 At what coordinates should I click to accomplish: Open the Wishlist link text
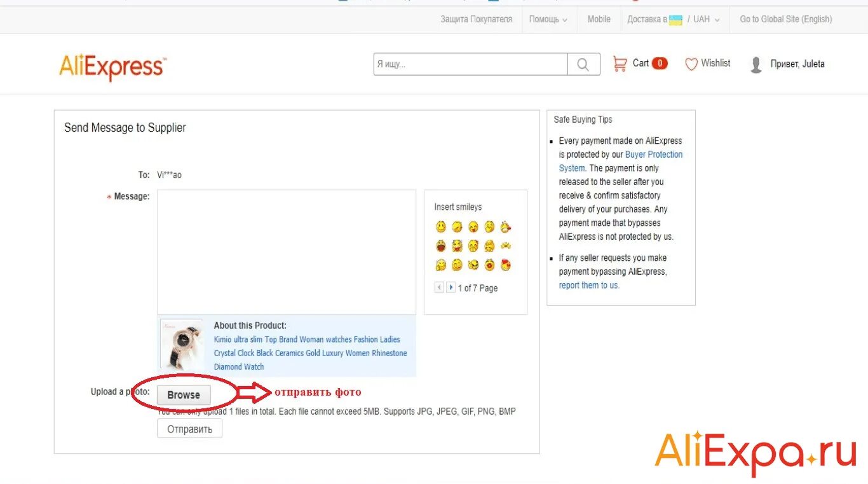pyautogui.click(x=715, y=63)
